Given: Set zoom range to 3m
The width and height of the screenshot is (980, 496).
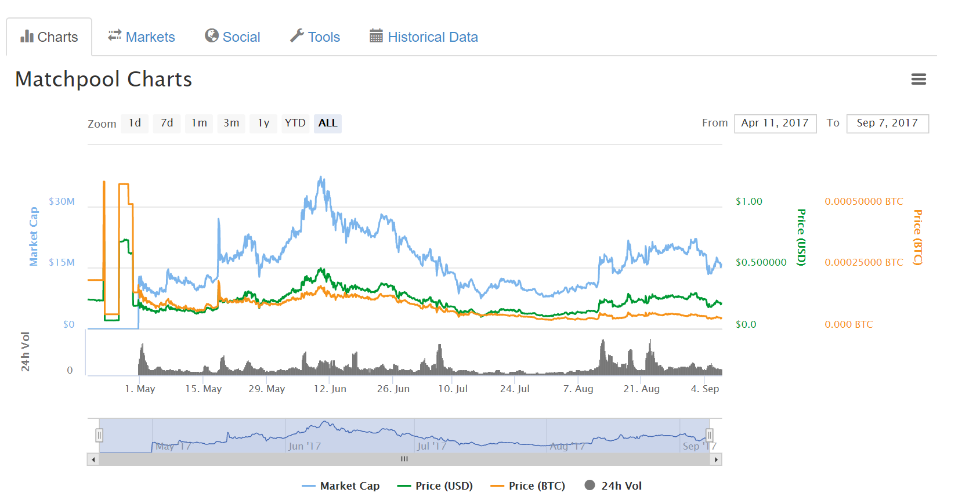Looking at the screenshot, I should pos(231,123).
